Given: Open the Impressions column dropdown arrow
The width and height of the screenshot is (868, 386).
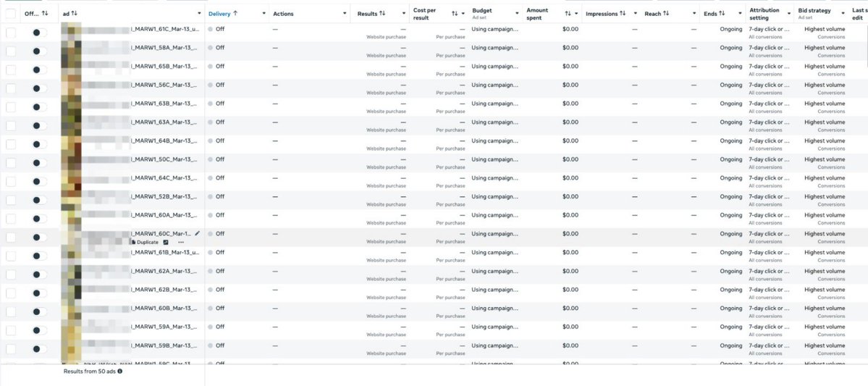Looking at the screenshot, I should click(636, 13).
